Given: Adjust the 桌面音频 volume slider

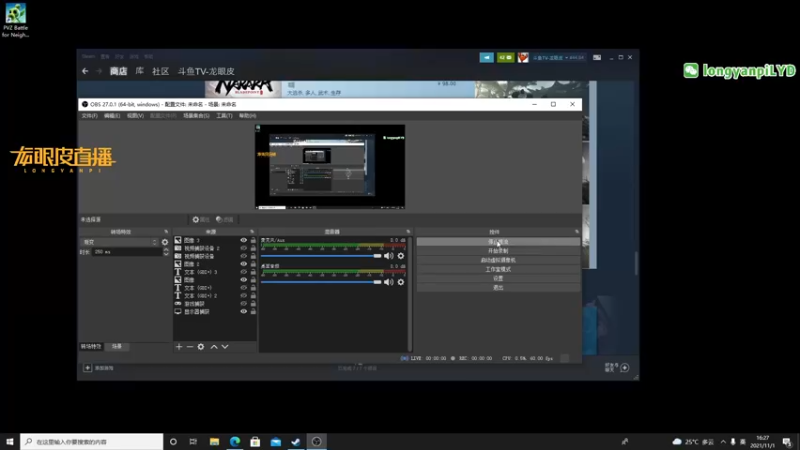Looking at the screenshot, I should 321,282.
